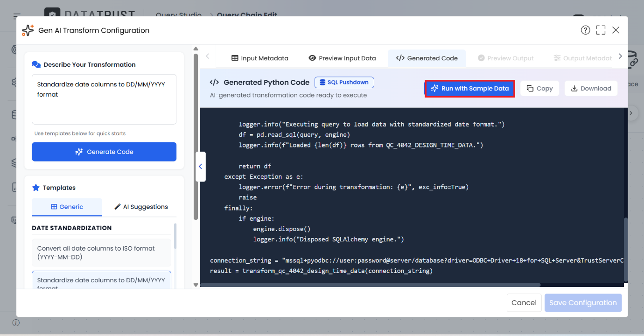The width and height of the screenshot is (644, 336).
Task: Click the left panel scroll down arrow
Action: pos(196,285)
